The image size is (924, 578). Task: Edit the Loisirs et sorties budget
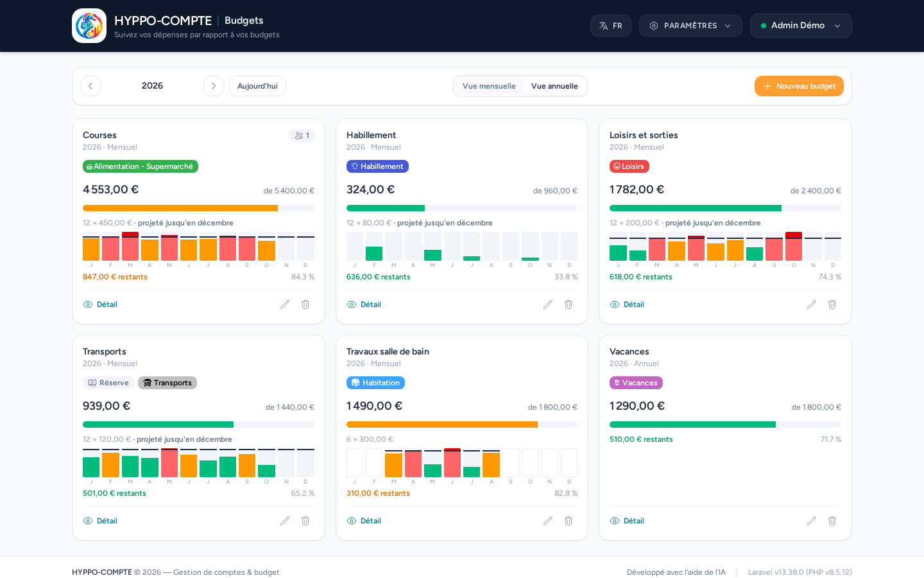pos(812,304)
